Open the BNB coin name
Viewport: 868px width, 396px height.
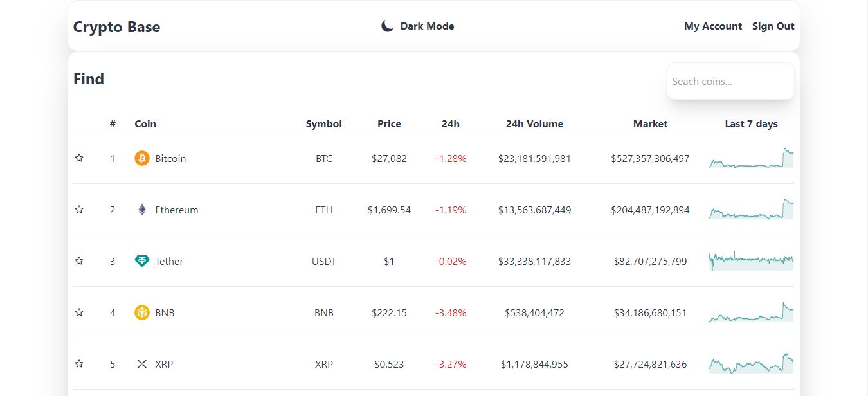tap(165, 312)
